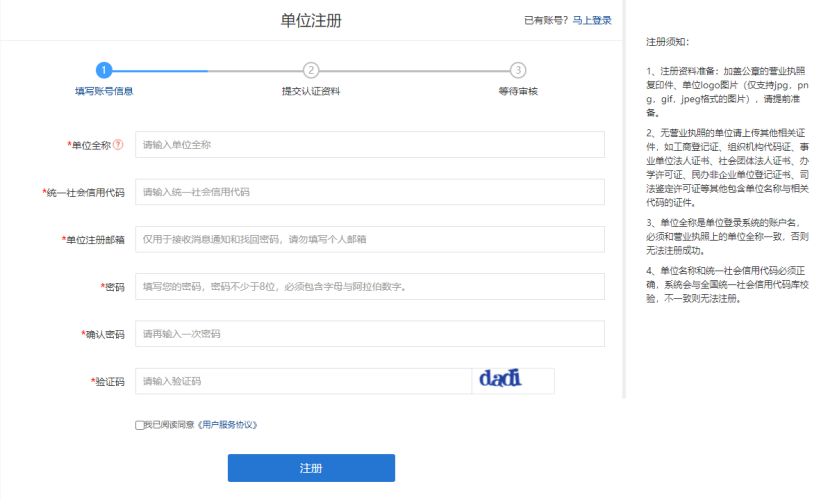This screenshot has width=830, height=500.
Task: Select the 提交认证资料 step label
Action: (311, 91)
